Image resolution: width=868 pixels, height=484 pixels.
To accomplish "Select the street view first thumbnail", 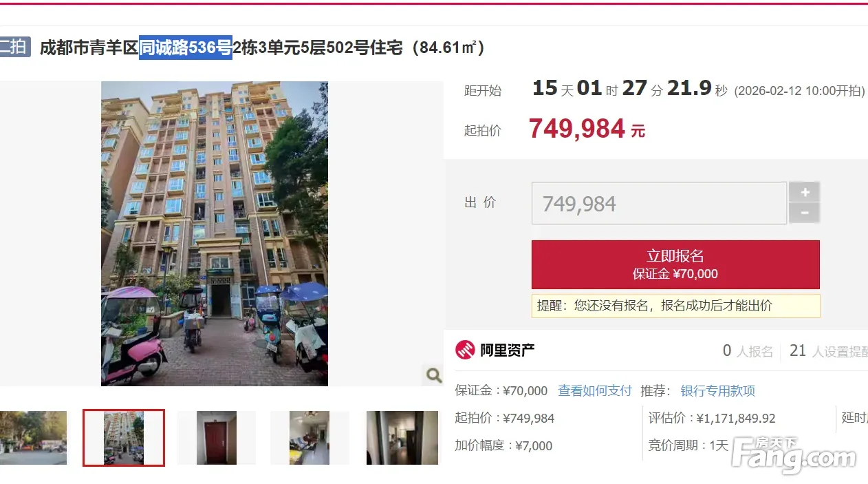I will tap(33, 438).
